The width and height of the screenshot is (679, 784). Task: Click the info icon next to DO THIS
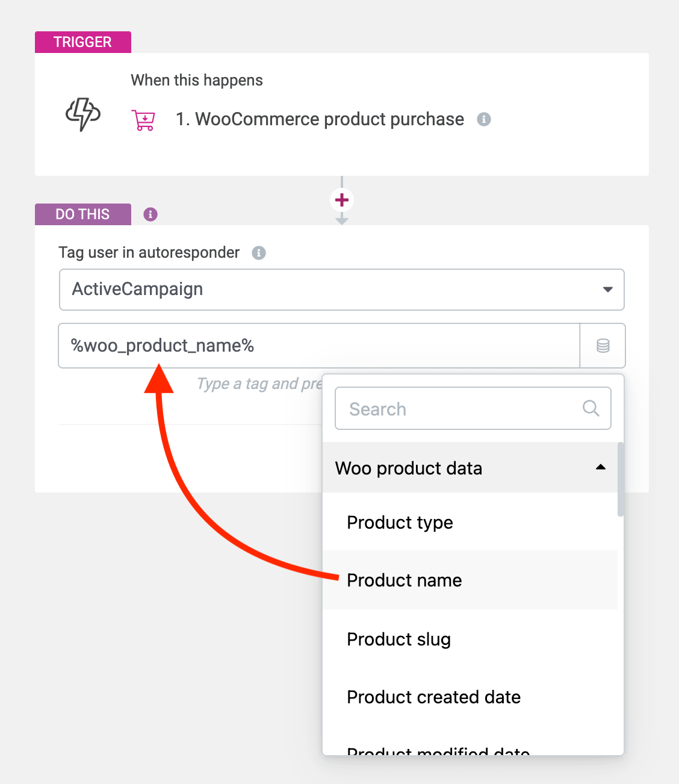[x=150, y=214]
